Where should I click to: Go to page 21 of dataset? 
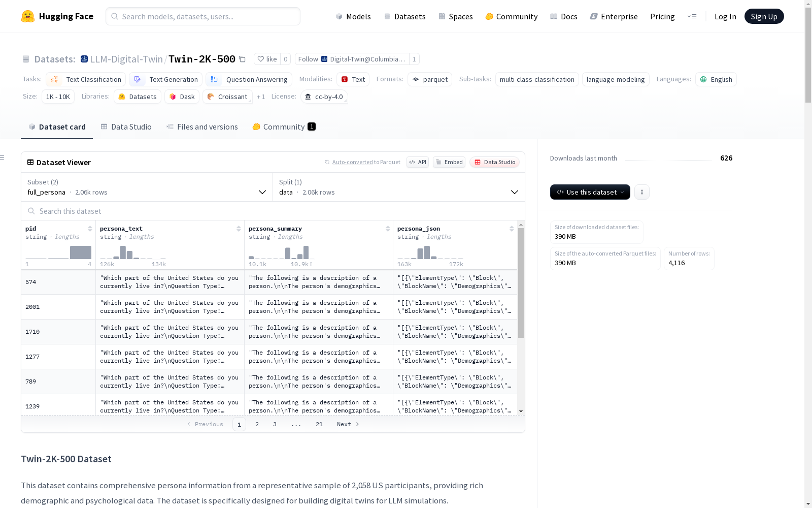[x=319, y=424]
